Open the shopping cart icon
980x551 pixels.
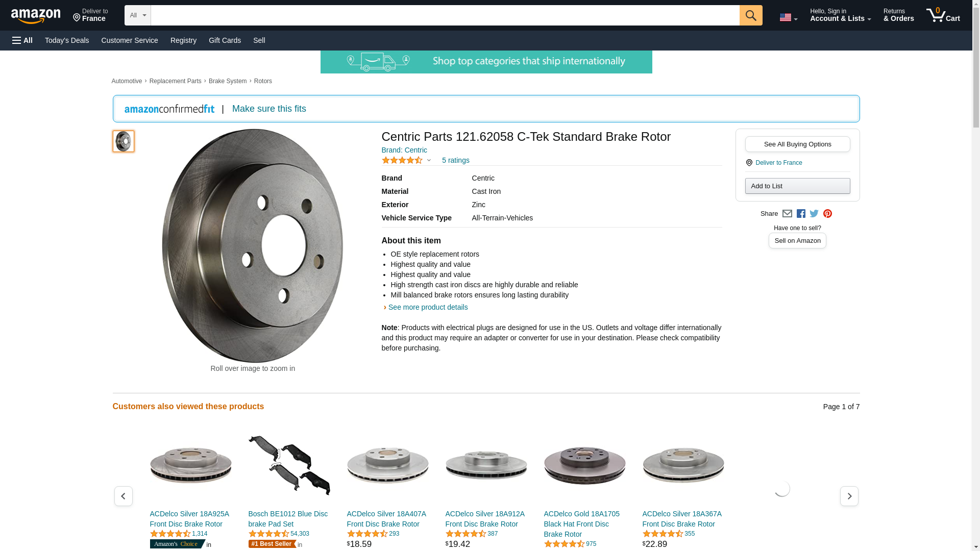[x=943, y=15]
